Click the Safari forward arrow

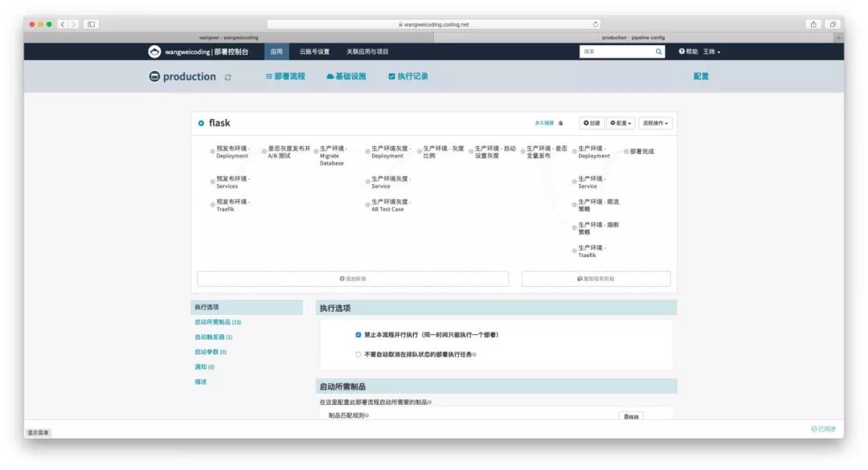click(74, 24)
